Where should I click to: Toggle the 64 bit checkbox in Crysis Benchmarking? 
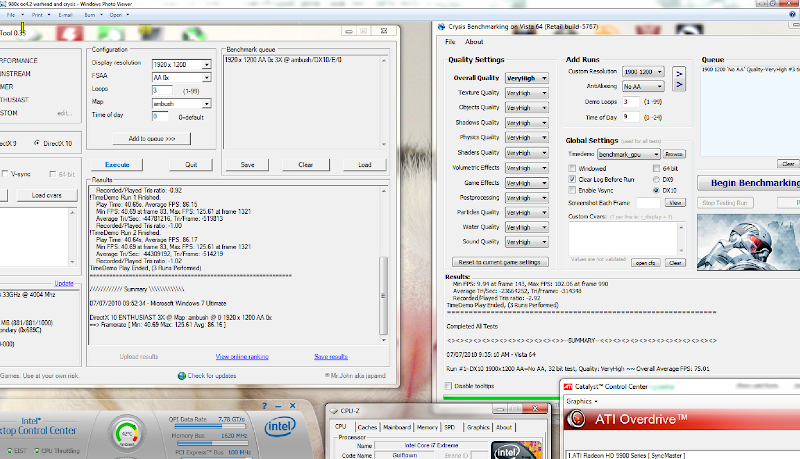tap(656, 168)
